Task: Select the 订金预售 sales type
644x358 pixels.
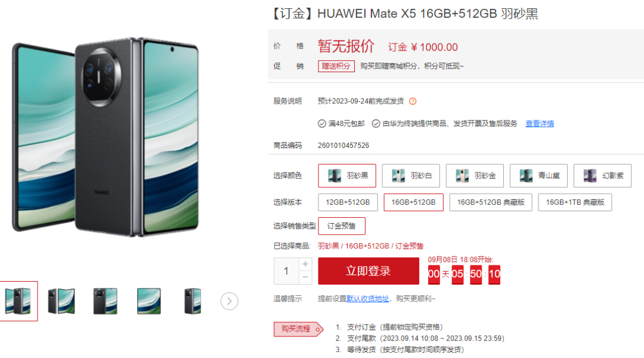Action: [342, 226]
